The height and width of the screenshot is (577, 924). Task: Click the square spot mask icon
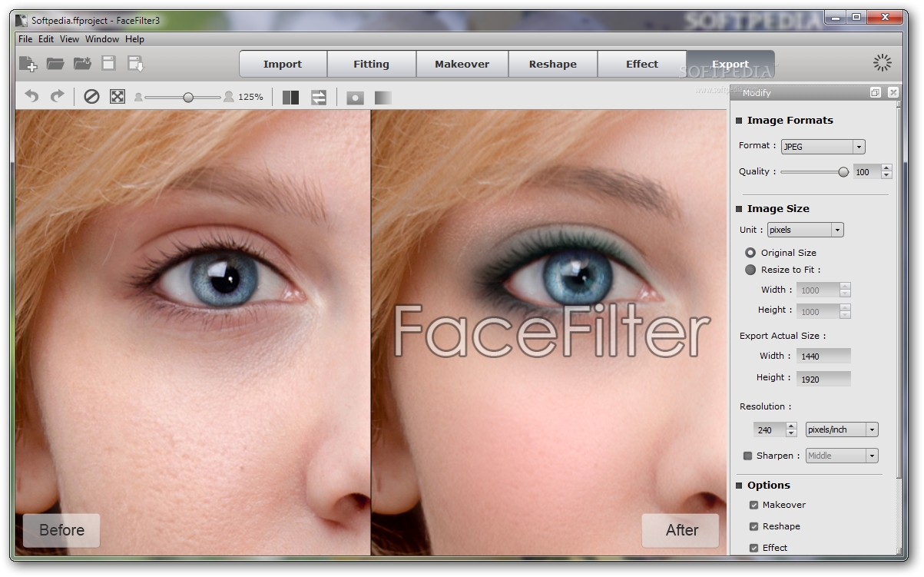[355, 98]
